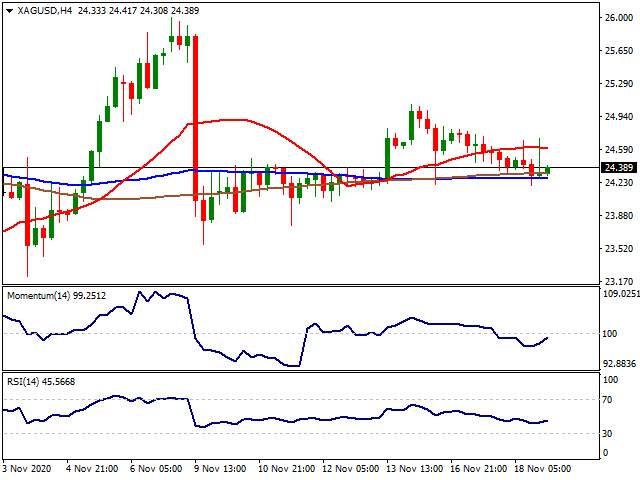Click the 13 Nov 13:00 time label
Screen dimensions: 640x480
[x=414, y=468]
